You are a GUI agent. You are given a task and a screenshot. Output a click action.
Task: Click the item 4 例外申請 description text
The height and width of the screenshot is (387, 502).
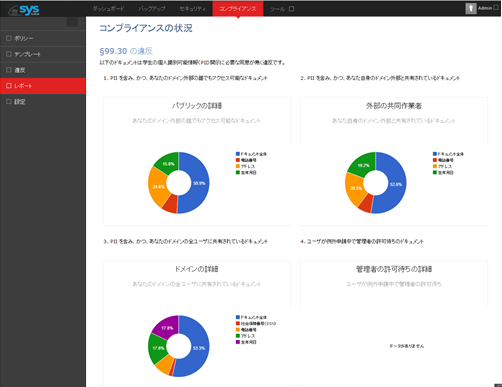362,241
